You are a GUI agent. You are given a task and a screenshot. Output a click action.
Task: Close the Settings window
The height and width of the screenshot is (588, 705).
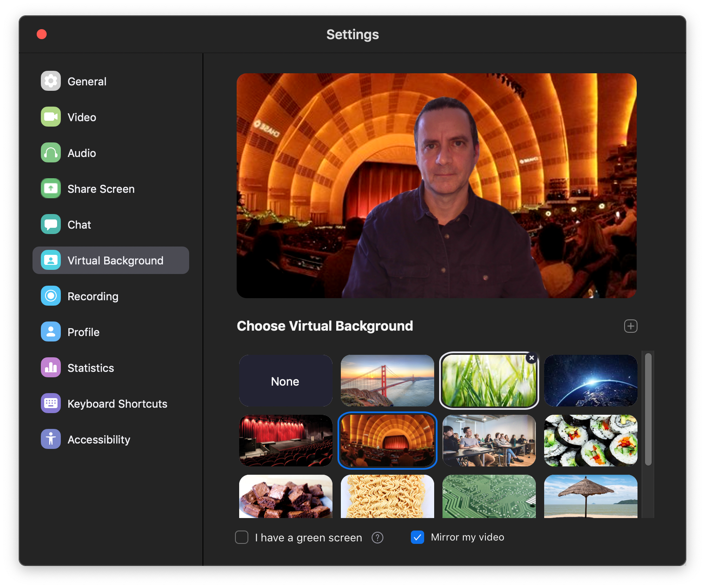42,34
